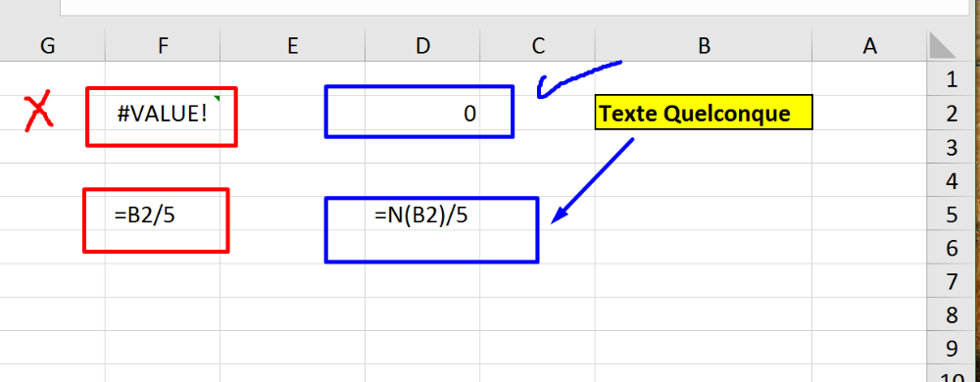This screenshot has width=980, height=382.
Task: Click the cell with =B2/5 text
Action: pyautogui.click(x=163, y=215)
